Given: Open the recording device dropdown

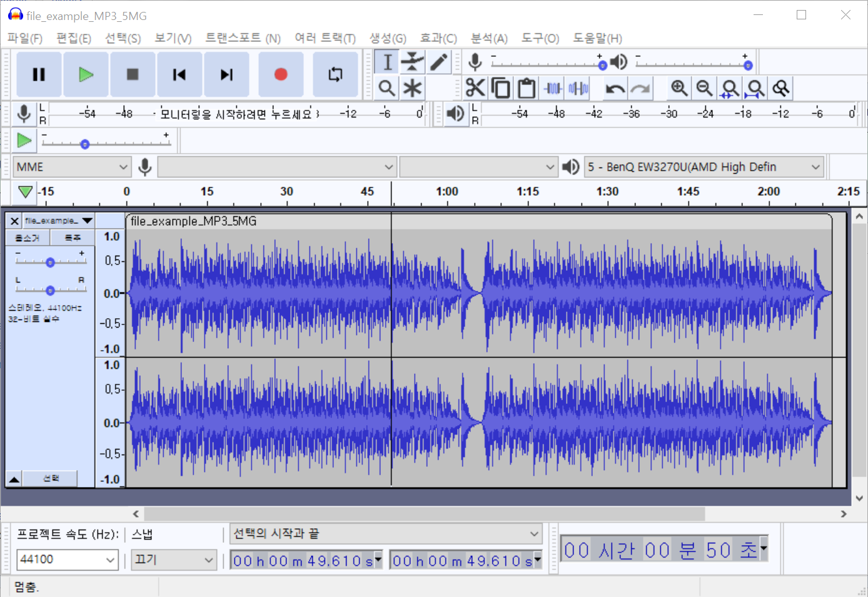Looking at the screenshot, I should click(277, 167).
